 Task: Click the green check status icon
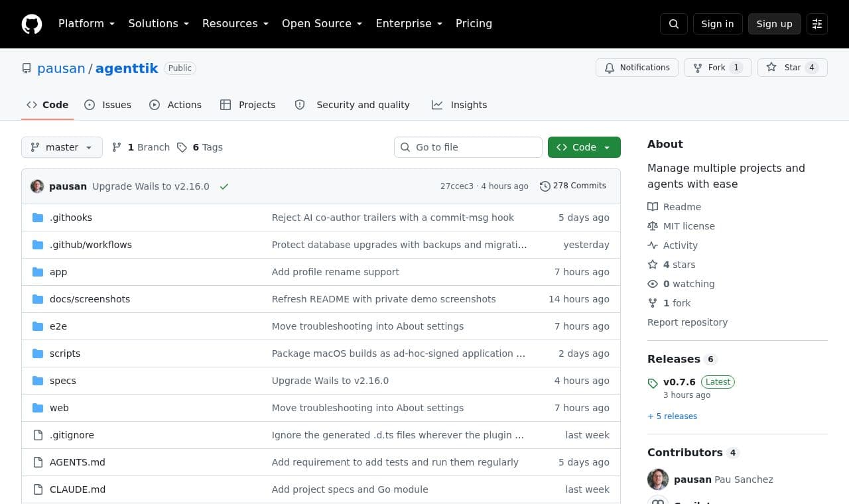coord(224,186)
